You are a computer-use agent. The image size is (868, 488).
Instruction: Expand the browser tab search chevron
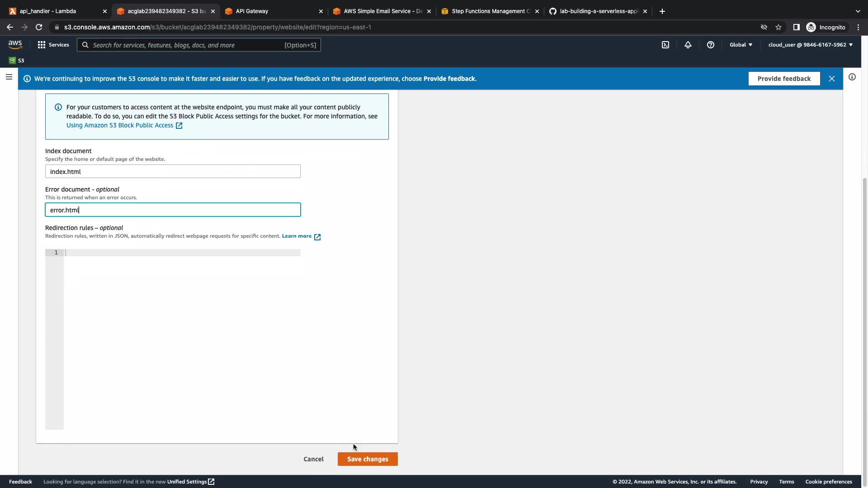click(858, 11)
